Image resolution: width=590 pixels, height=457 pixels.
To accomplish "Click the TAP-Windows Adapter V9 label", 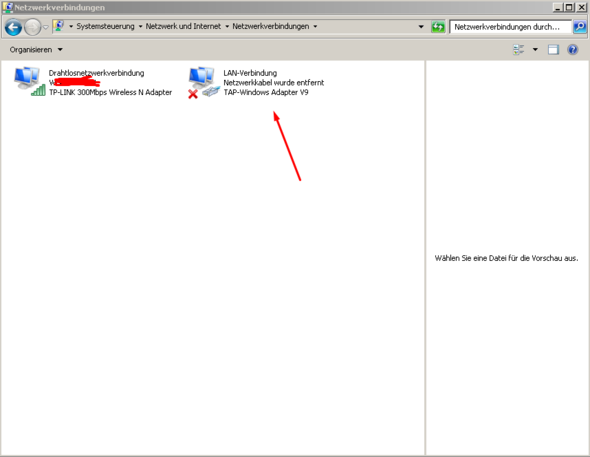I will pos(266,93).
